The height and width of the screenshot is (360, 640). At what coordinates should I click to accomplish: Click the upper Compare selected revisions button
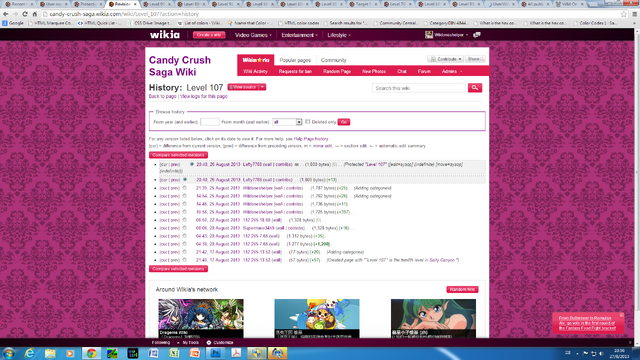click(178, 155)
